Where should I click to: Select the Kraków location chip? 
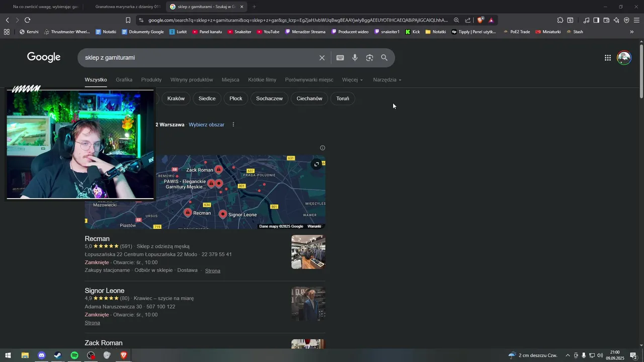pyautogui.click(x=176, y=99)
